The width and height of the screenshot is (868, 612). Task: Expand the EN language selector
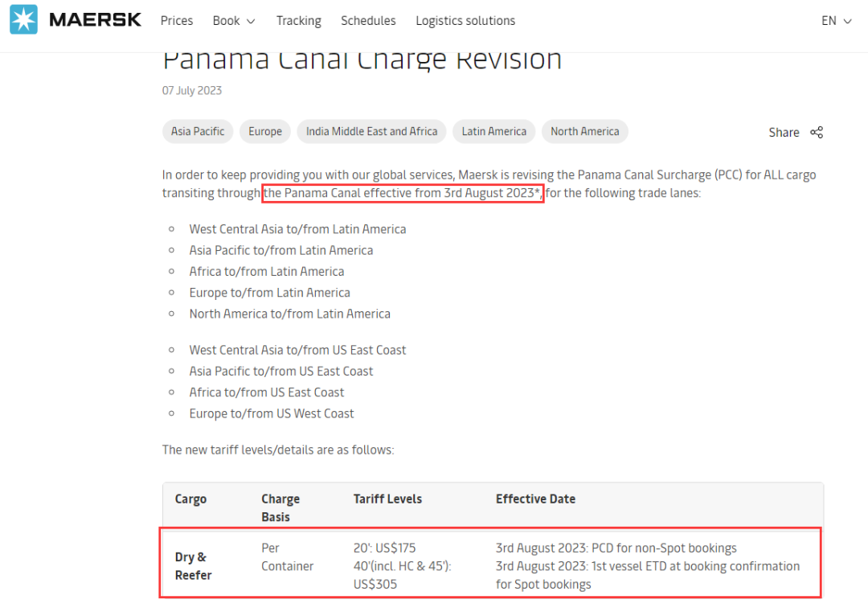836,21
